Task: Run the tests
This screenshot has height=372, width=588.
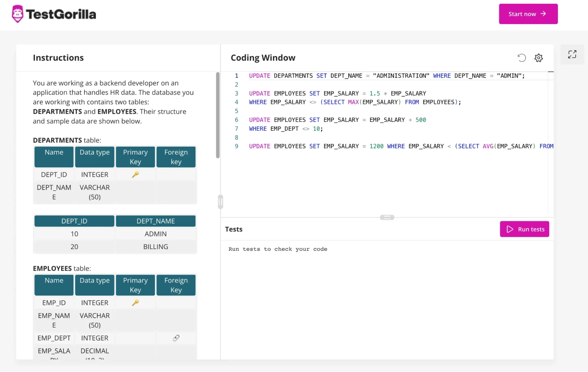Action: (x=524, y=229)
